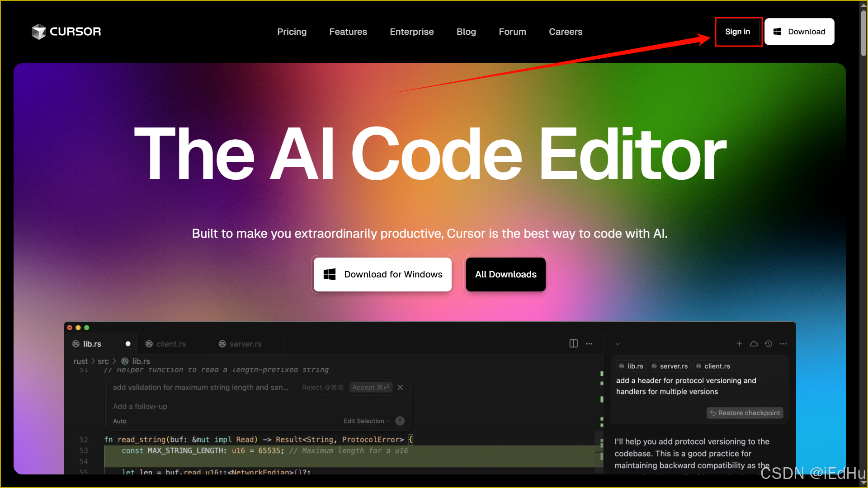Open the Pricing page
This screenshot has width=868, height=488.
coord(292,32)
